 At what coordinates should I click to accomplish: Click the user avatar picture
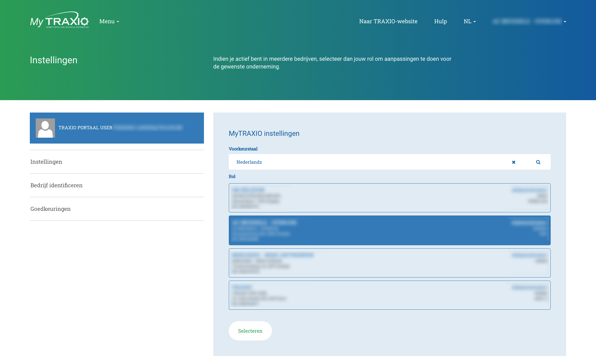(x=45, y=128)
